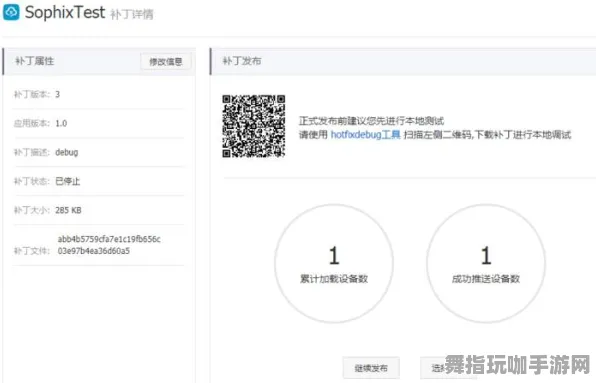Image resolution: width=596 pixels, height=383 pixels.
Task: Select the 补丁状态 value 已停止
Action: click(68, 181)
